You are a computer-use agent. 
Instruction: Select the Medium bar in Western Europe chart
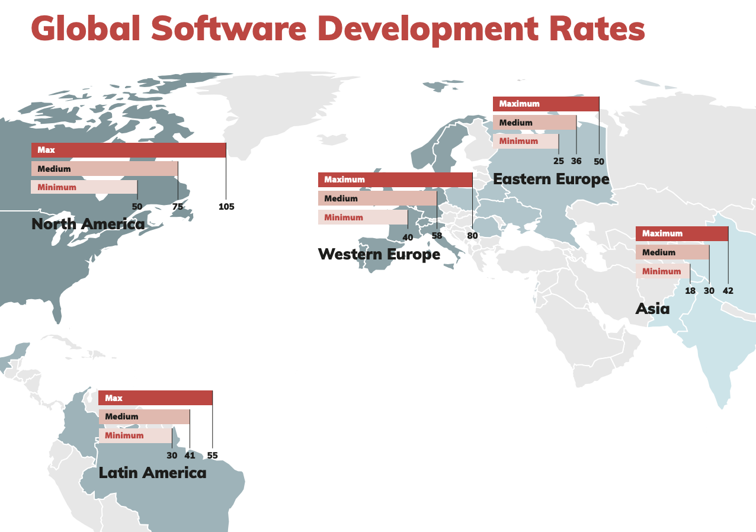(x=377, y=198)
